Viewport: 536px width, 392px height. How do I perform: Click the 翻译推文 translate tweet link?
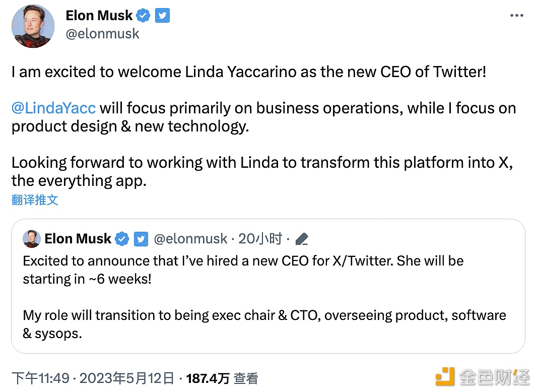coord(35,200)
